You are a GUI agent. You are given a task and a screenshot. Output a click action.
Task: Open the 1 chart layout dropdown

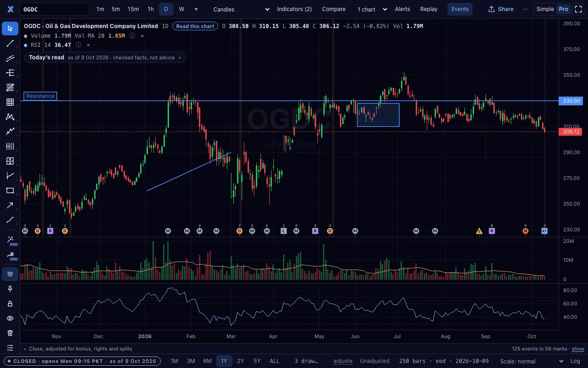(x=373, y=9)
